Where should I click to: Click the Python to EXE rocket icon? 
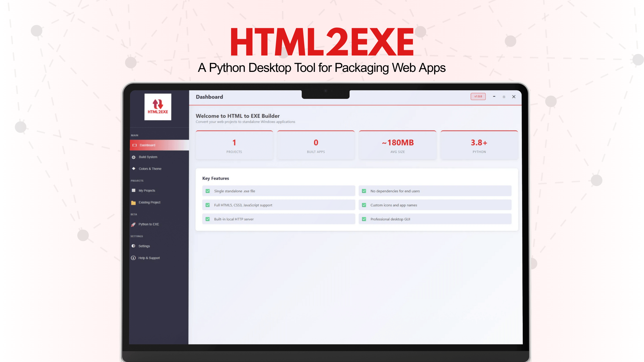pos(133,224)
